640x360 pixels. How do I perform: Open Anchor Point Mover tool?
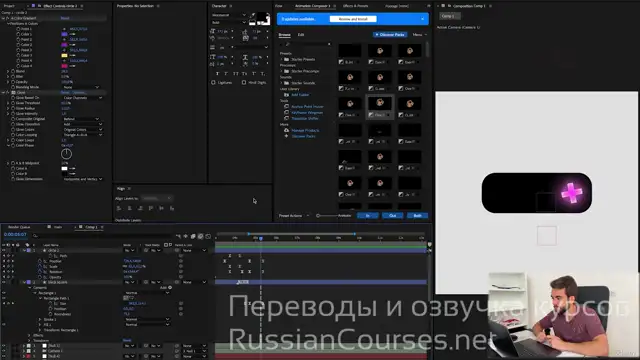click(307, 107)
